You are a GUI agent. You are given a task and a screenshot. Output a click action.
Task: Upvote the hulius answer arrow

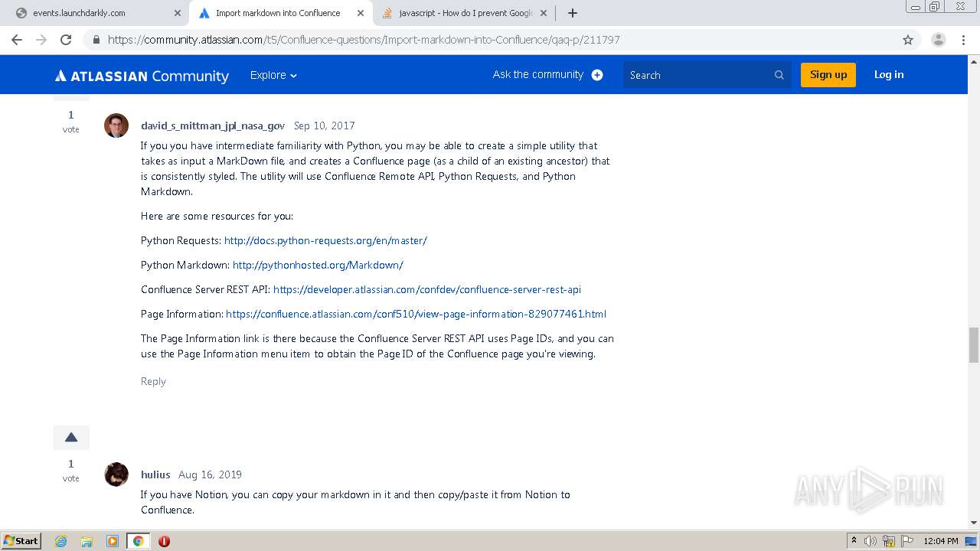tap(71, 438)
